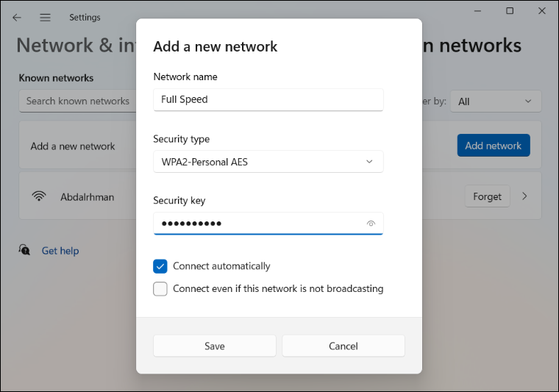Click the Wi-Fi icon beside Abdalrhman
The height and width of the screenshot is (392, 559).
click(x=39, y=196)
